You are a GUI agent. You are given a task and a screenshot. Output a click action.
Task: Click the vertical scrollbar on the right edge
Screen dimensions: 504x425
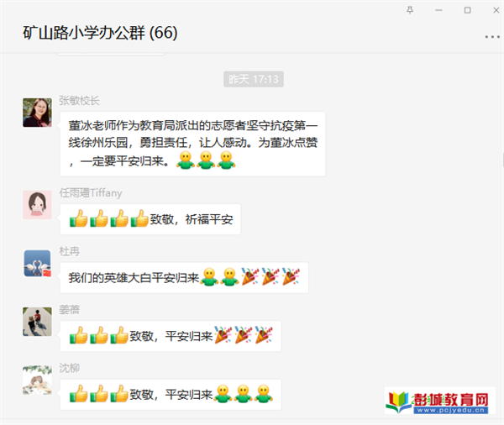click(x=502, y=160)
